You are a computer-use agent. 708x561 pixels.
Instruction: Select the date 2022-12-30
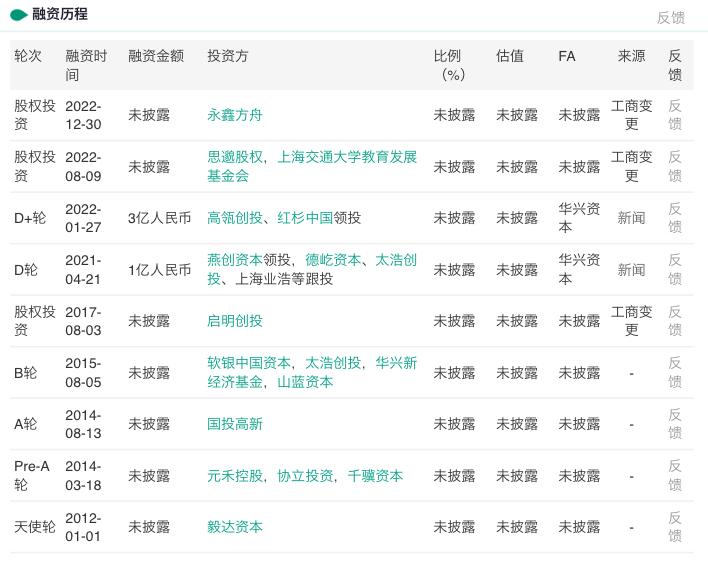[x=83, y=115]
